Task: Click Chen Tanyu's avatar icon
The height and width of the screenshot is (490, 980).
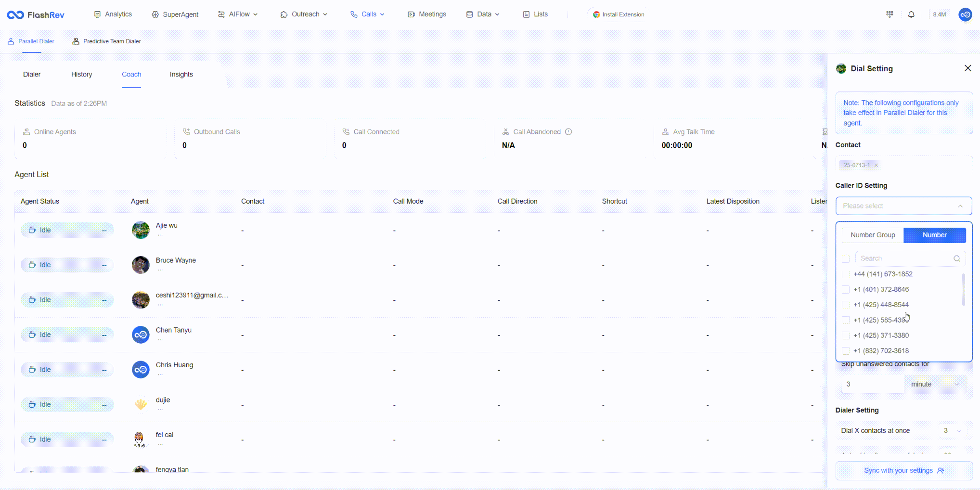Action: [141, 335]
